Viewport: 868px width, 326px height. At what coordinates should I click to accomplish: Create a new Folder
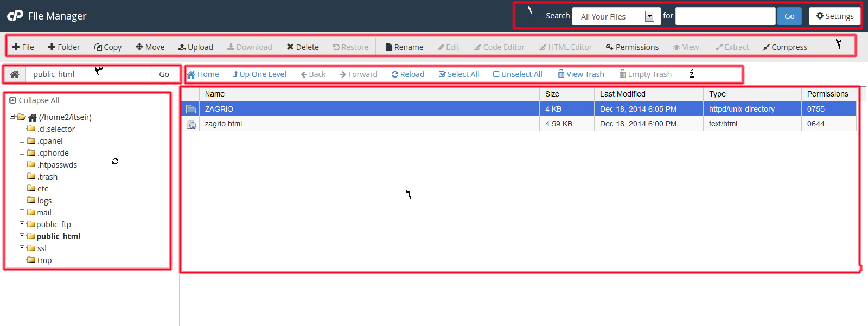pyautogui.click(x=64, y=47)
